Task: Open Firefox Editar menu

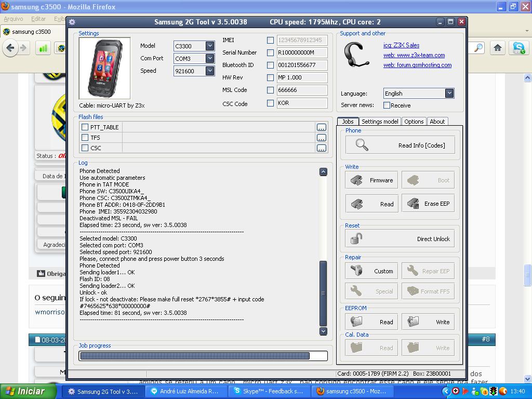Action: coord(38,19)
